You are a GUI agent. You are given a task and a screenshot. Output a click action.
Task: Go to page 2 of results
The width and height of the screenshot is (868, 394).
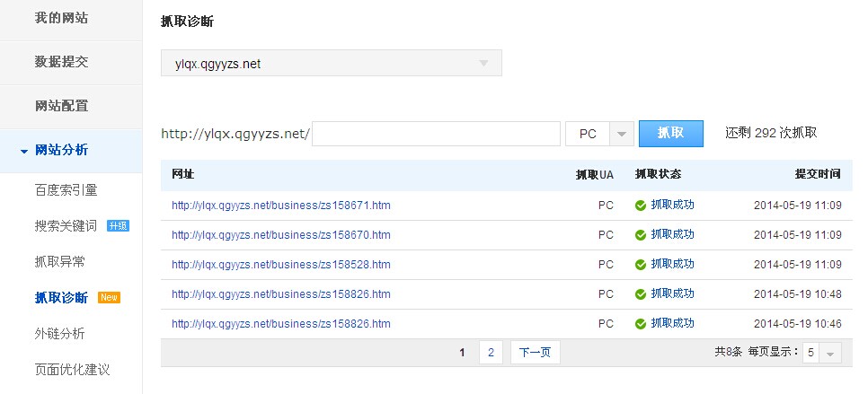(x=491, y=353)
